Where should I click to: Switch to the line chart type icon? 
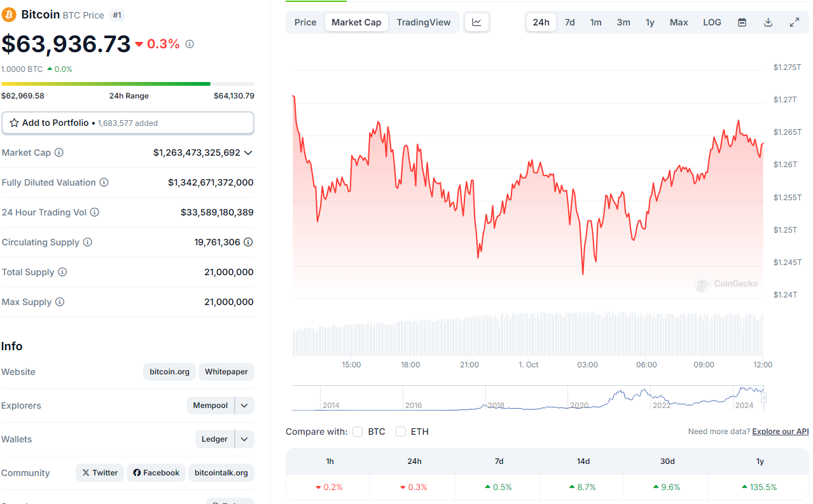point(477,22)
